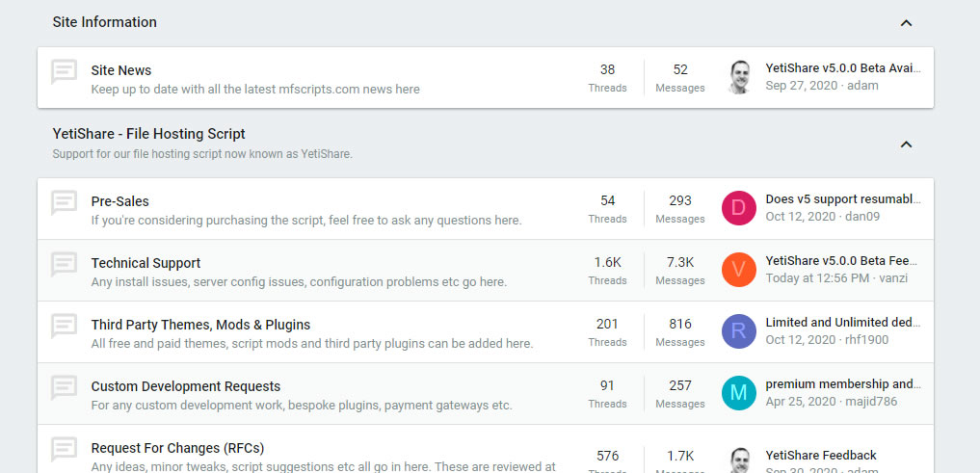Click description 'All free and paid themes, script mods'
This screenshot has width=980, height=473.
[x=312, y=344]
